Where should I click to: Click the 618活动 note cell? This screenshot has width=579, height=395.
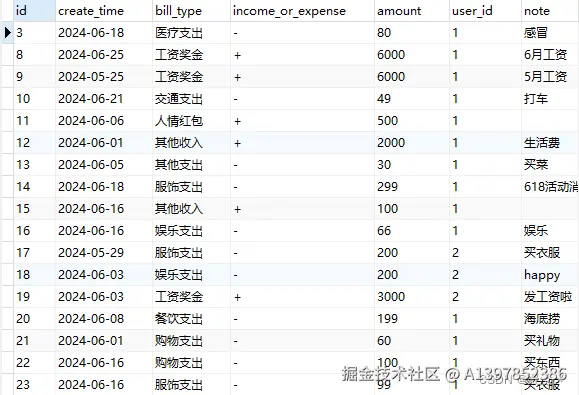550,186
